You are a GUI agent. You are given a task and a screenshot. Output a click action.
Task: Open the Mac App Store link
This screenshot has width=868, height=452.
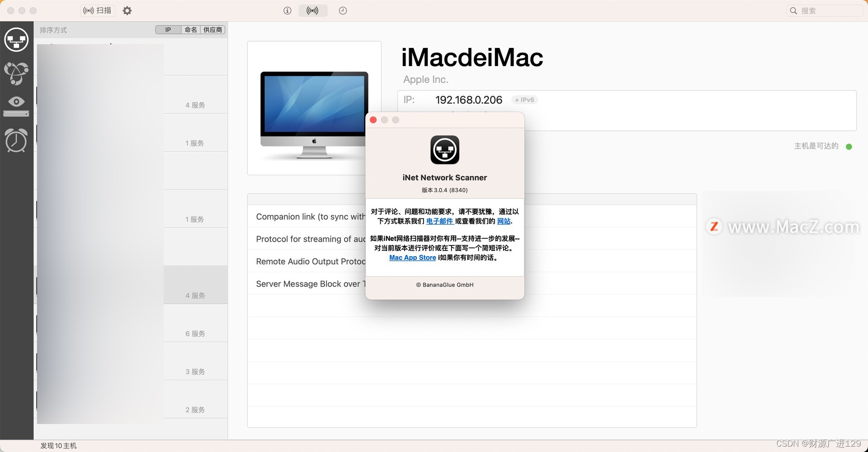[x=412, y=258]
